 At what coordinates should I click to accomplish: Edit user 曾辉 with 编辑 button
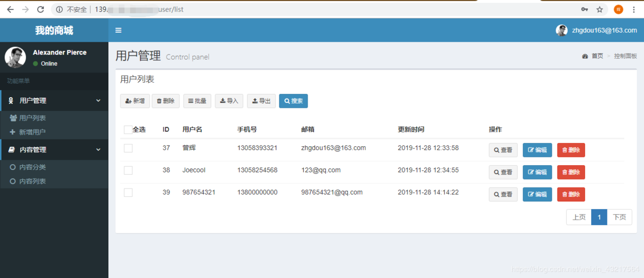tap(537, 150)
